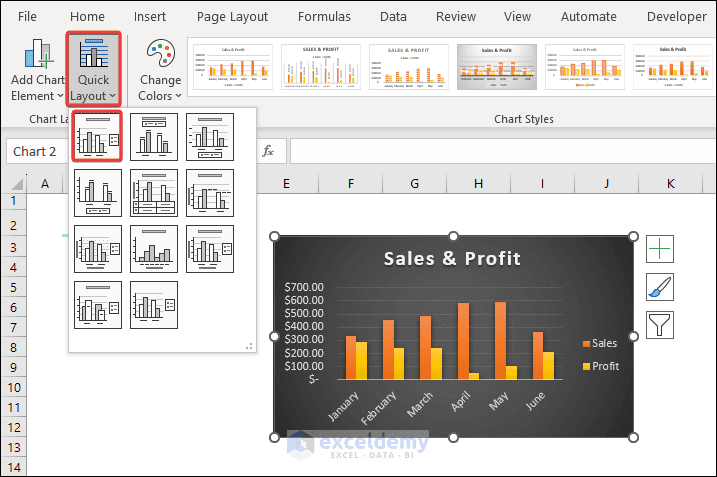Viewport: 717px width, 477px height.
Task: Click the June axis label
Action: tap(535, 401)
